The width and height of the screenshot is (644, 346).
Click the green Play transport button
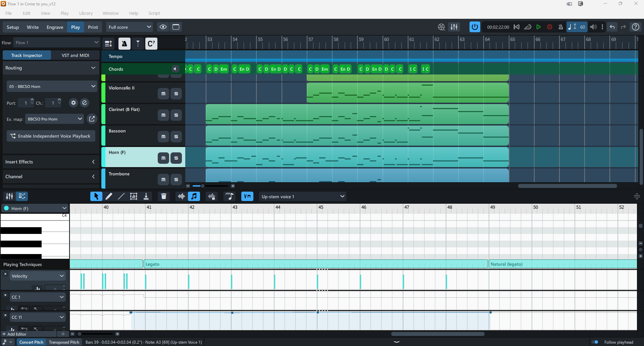(x=538, y=27)
